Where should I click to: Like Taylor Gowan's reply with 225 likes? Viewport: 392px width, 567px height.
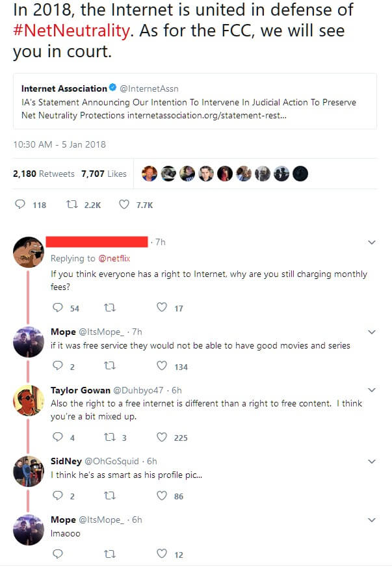pos(162,438)
